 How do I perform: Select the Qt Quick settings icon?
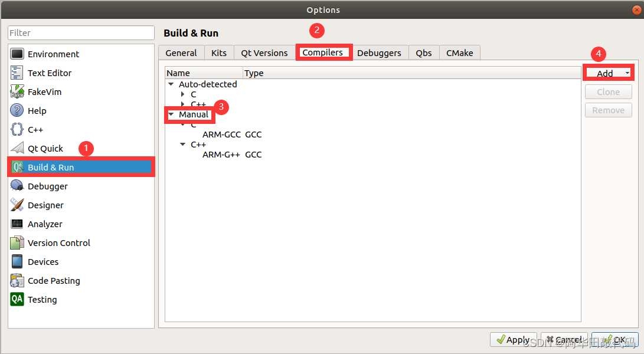click(x=18, y=148)
